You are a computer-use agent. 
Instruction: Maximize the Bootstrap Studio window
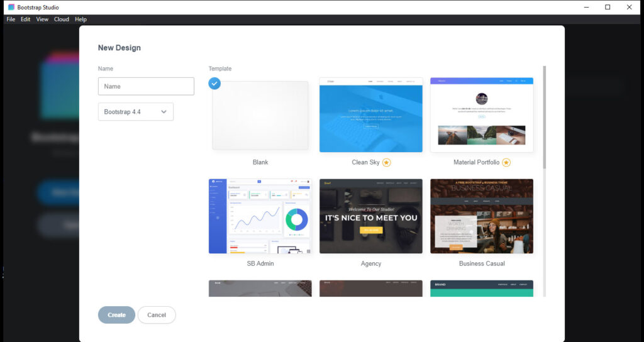(x=608, y=7)
